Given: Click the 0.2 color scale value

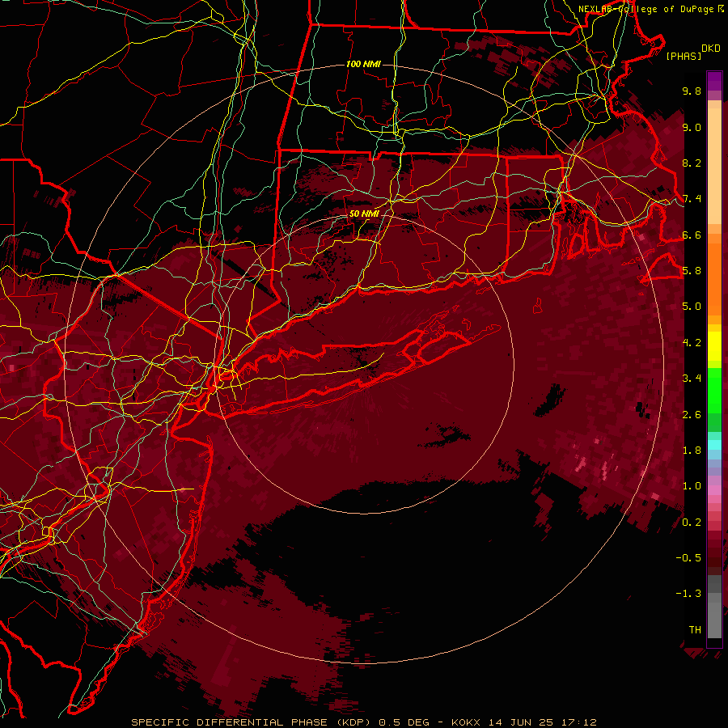Looking at the screenshot, I should coord(692,523).
